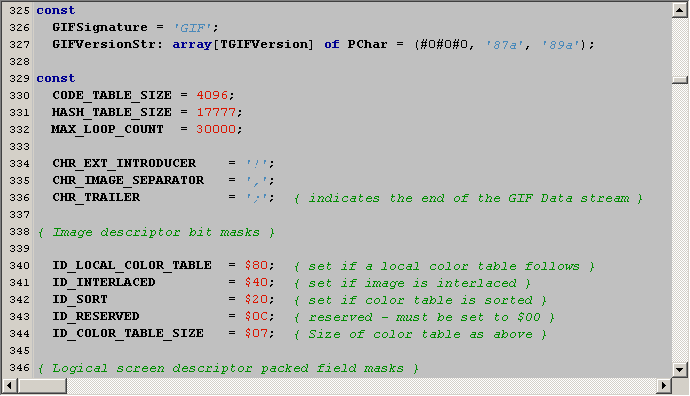Click the ID_RESERVED constant name
Viewport: 690px width, 396px height.
point(96,317)
